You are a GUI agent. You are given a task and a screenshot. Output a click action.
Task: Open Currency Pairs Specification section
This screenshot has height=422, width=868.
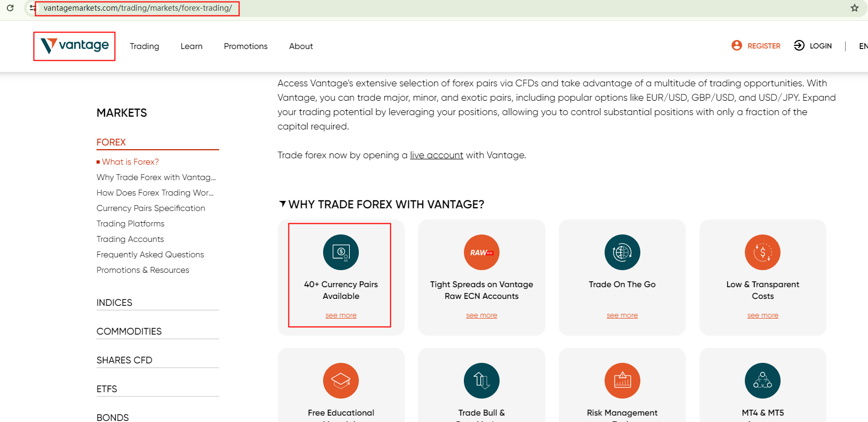tap(151, 208)
